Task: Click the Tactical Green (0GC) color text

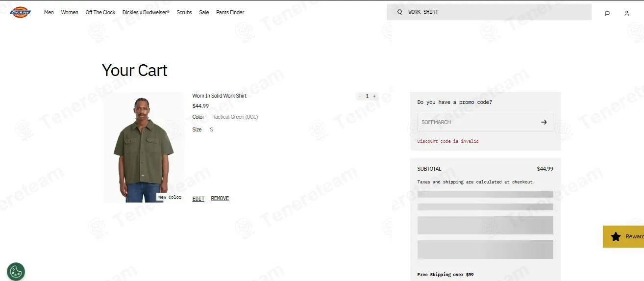Action: tap(235, 117)
